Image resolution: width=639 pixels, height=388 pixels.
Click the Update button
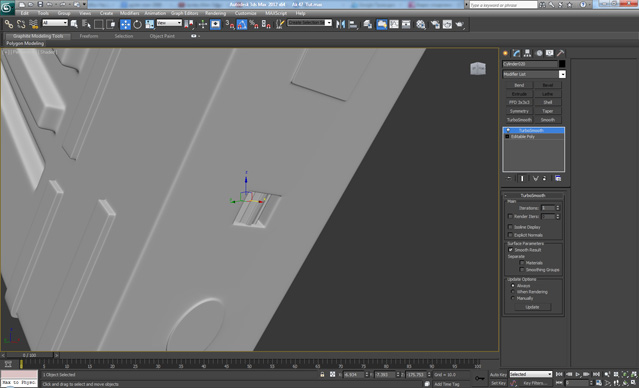click(533, 307)
